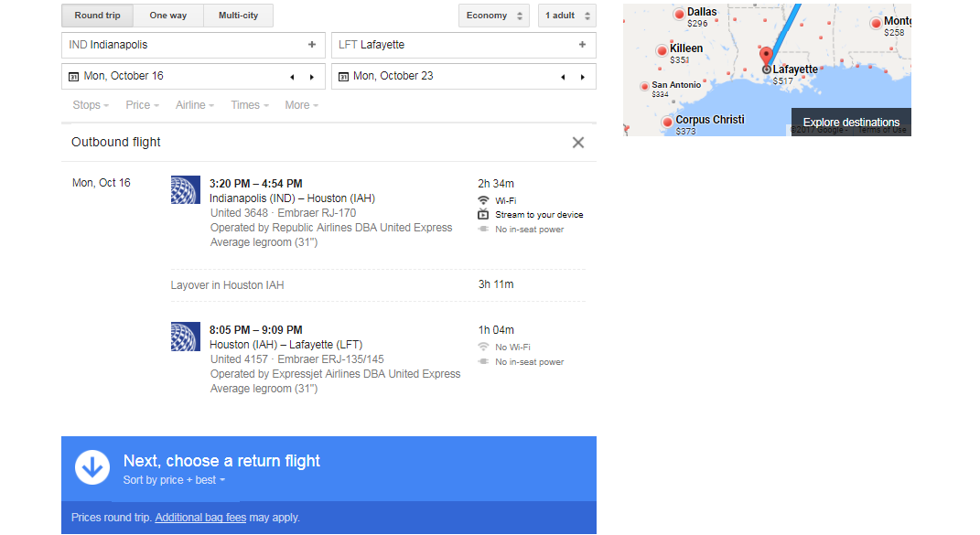Open the departure date calendar icon
The height and width of the screenshot is (535, 980).
(73, 77)
